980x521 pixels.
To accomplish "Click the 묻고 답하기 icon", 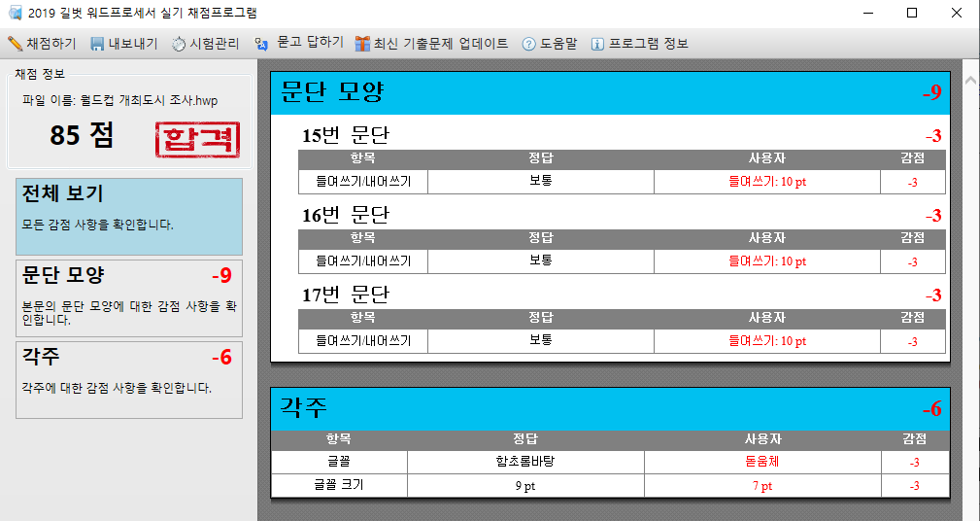I will point(261,44).
